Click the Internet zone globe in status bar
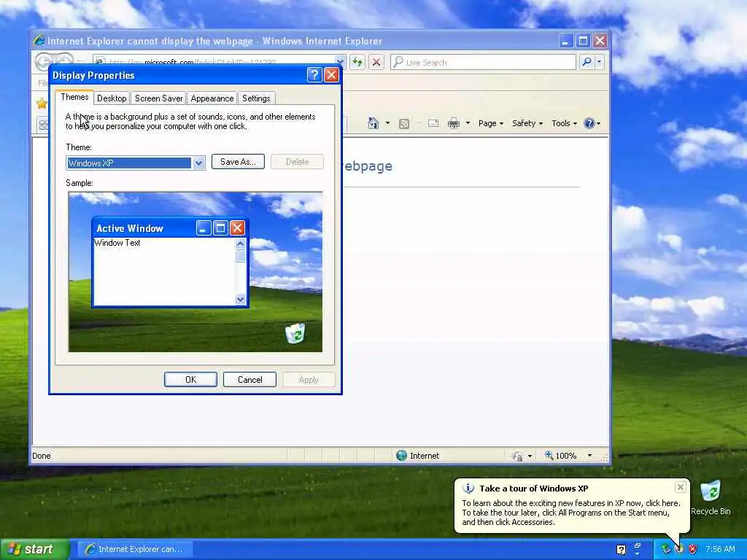The width and height of the screenshot is (747, 560). [x=402, y=456]
